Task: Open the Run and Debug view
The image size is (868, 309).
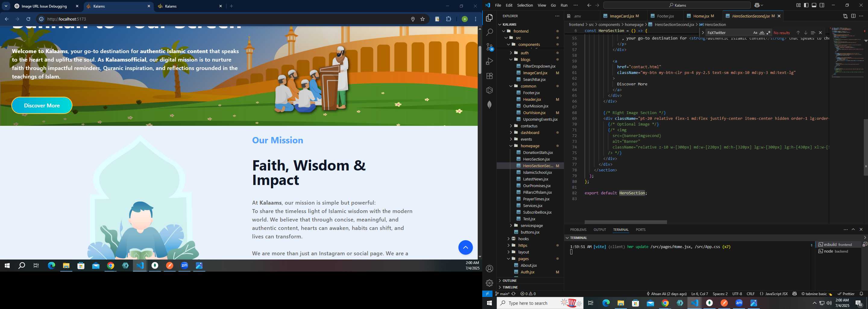Action: (489, 61)
